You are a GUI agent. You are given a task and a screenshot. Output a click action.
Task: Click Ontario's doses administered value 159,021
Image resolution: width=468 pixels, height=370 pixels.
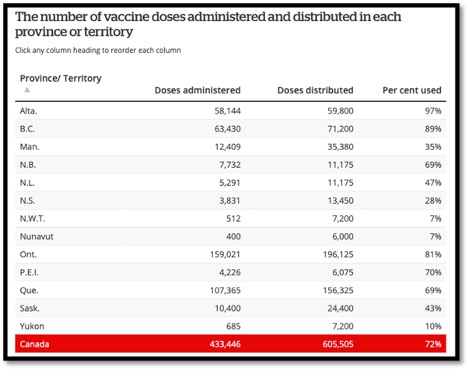point(225,254)
